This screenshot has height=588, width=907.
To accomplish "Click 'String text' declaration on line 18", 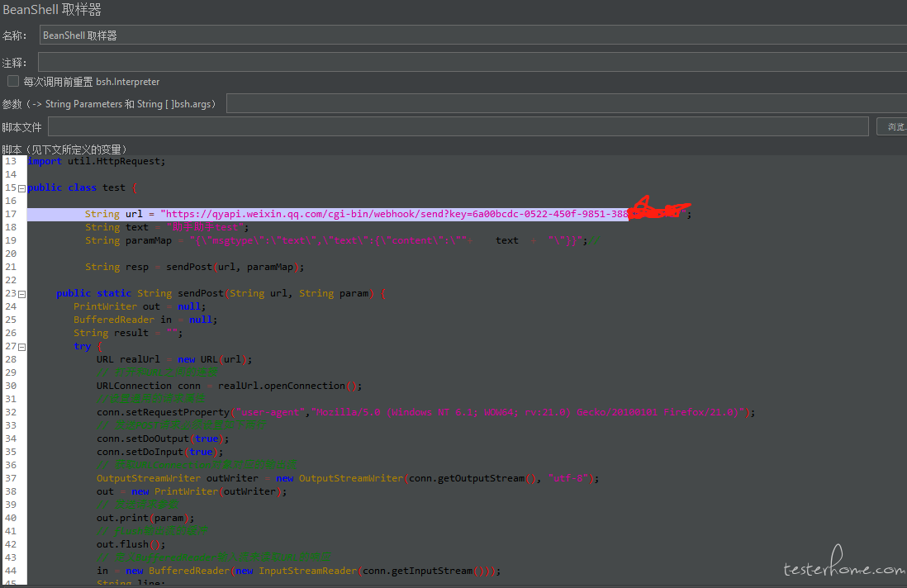I will pyautogui.click(x=116, y=227).
